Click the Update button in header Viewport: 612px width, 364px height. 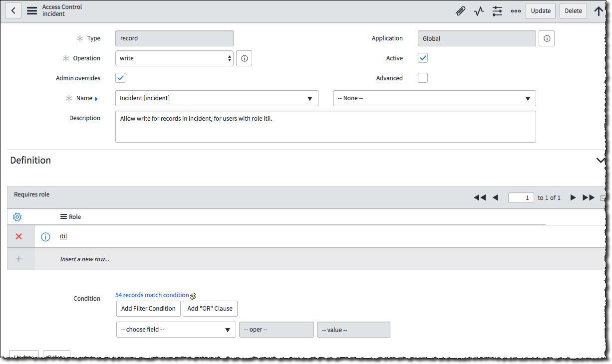541,11
